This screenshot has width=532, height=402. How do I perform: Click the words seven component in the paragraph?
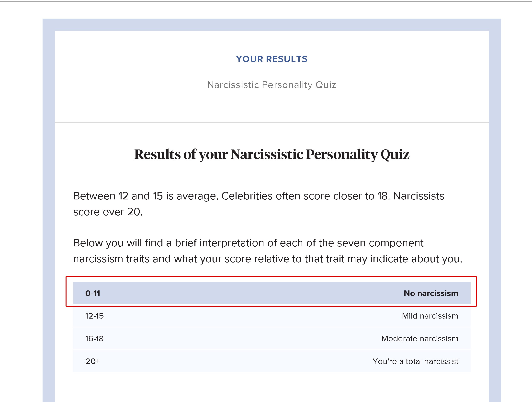[380, 243]
